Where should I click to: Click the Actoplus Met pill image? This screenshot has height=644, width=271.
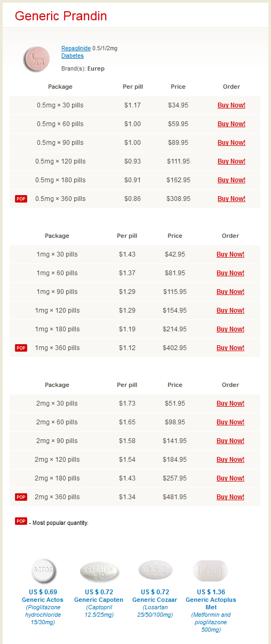point(211,570)
